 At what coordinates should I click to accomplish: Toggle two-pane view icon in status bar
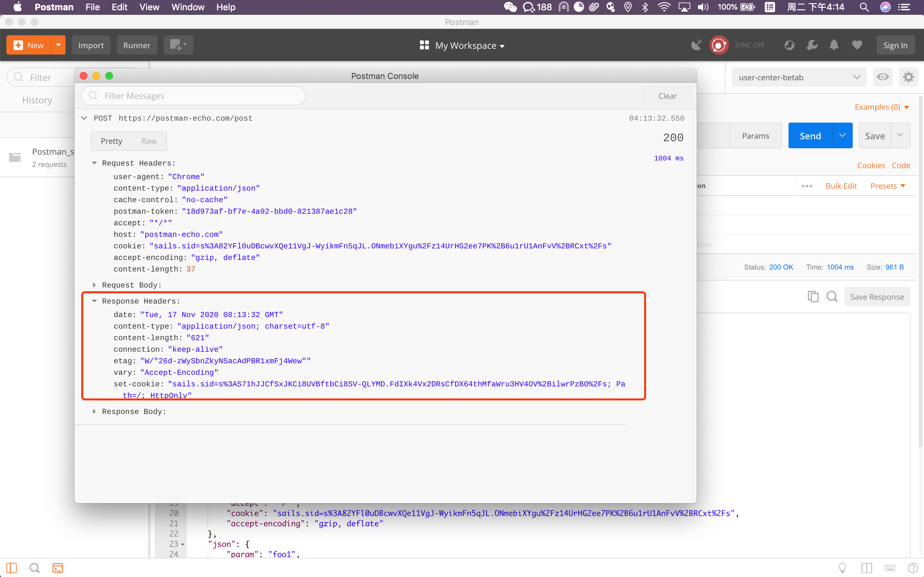point(867,568)
